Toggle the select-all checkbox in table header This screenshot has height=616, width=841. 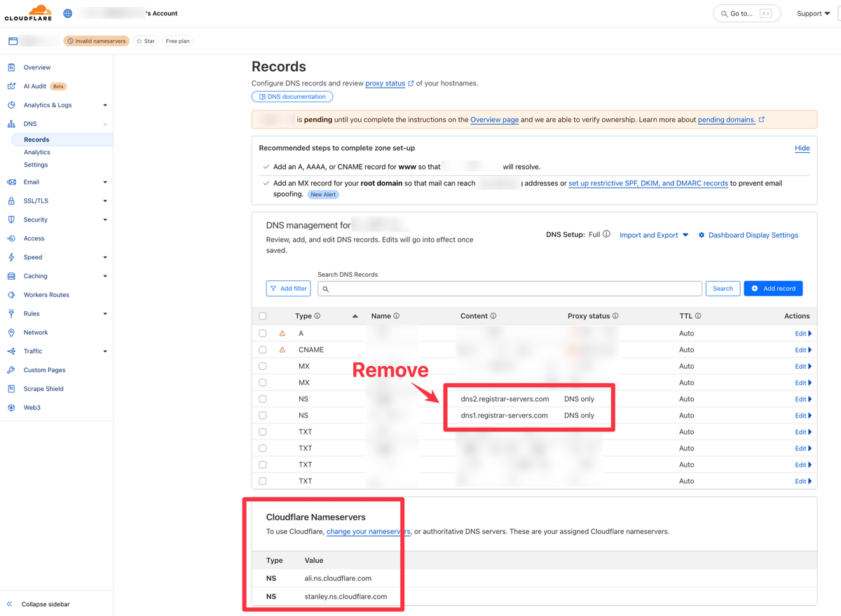click(263, 316)
